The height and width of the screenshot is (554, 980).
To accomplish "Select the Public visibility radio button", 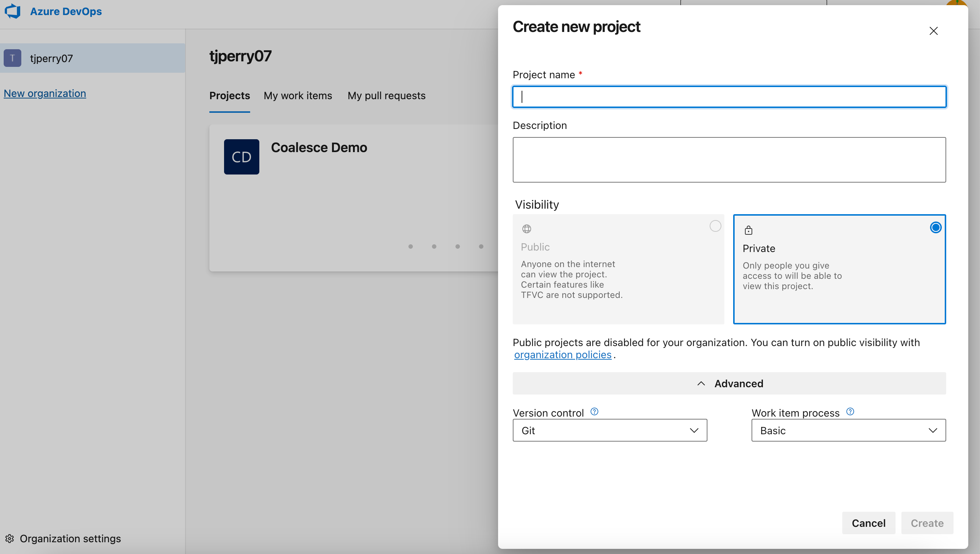I will tap(715, 226).
